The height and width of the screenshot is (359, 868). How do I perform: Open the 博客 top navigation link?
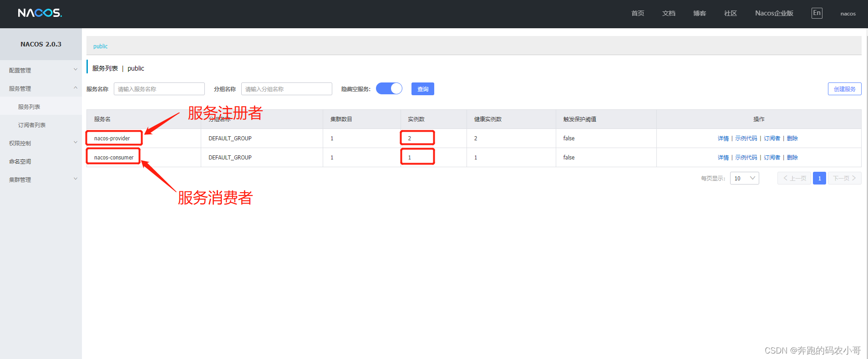click(x=700, y=13)
